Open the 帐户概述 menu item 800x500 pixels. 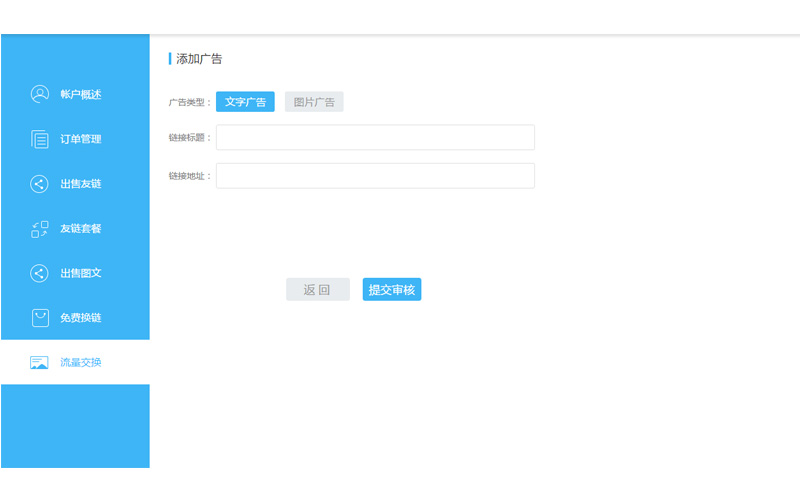(x=81, y=94)
